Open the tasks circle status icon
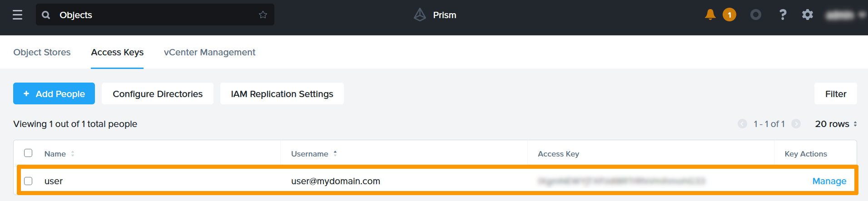 (756, 15)
